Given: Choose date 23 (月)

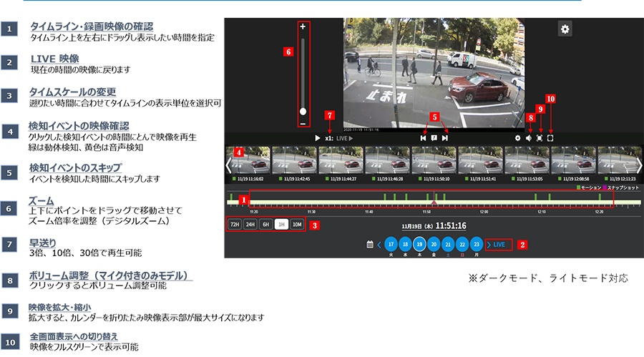Looking at the screenshot, I should pyautogui.click(x=477, y=244).
